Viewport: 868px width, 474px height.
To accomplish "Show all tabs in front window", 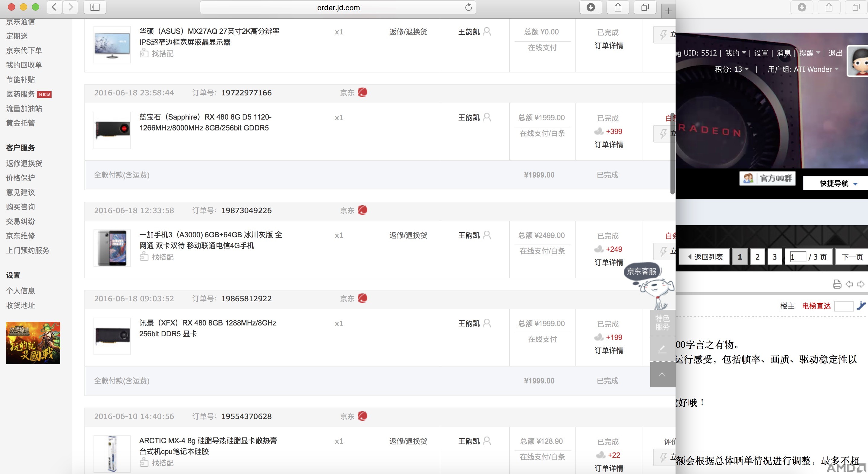I will coord(645,7).
